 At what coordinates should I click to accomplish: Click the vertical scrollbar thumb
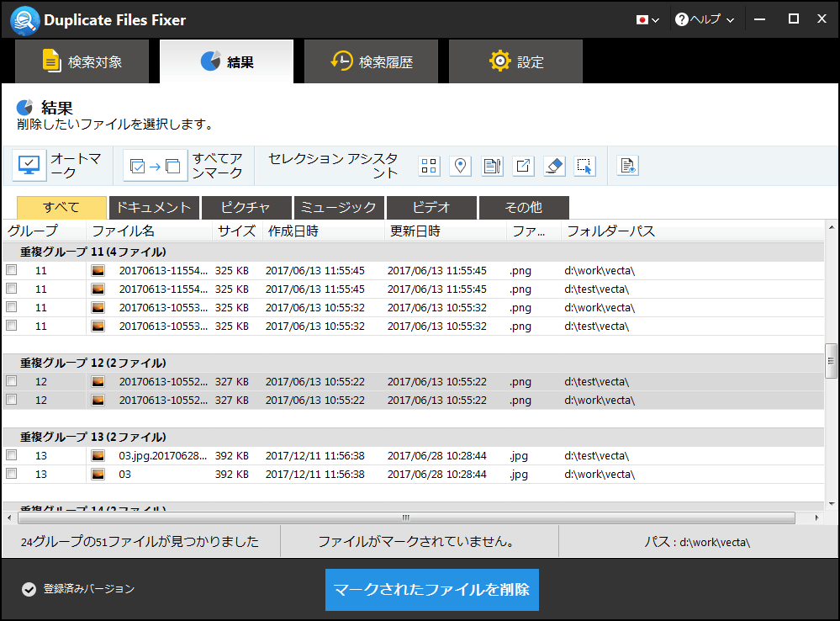click(831, 361)
